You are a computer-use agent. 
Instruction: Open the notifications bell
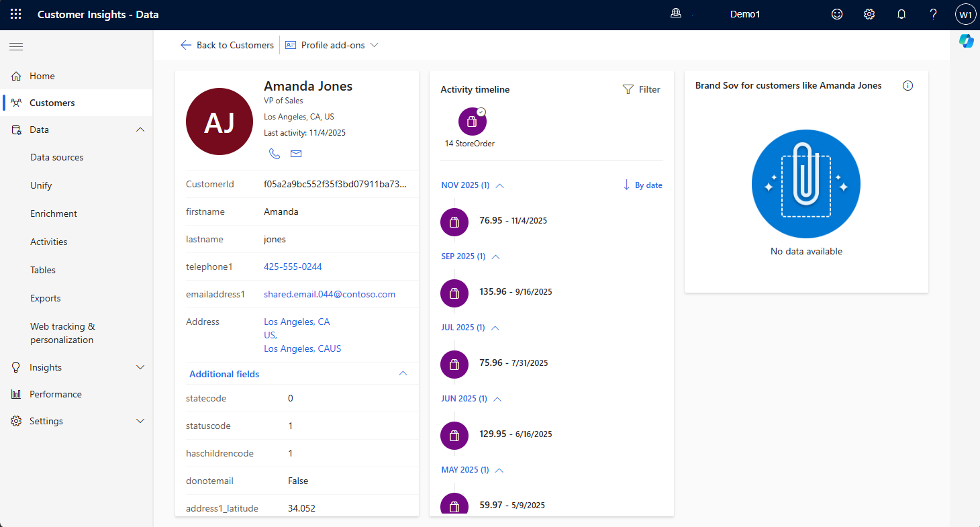[x=901, y=14]
